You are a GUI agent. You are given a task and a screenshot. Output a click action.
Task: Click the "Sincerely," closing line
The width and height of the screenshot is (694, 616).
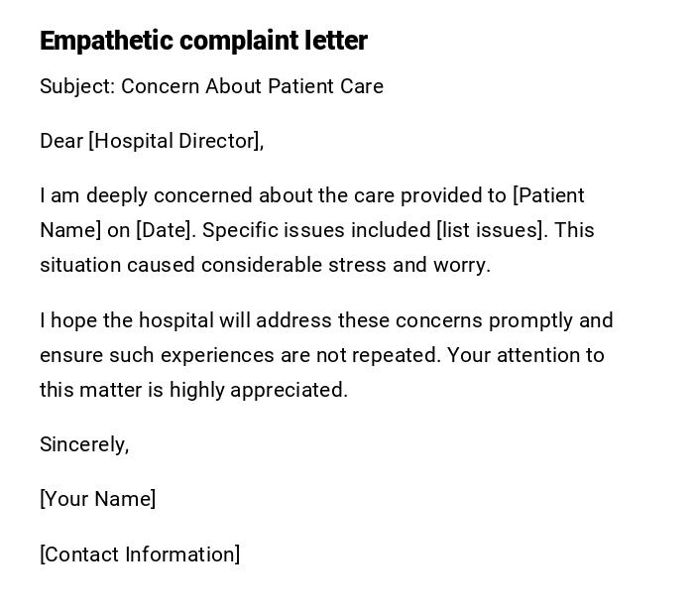(84, 444)
